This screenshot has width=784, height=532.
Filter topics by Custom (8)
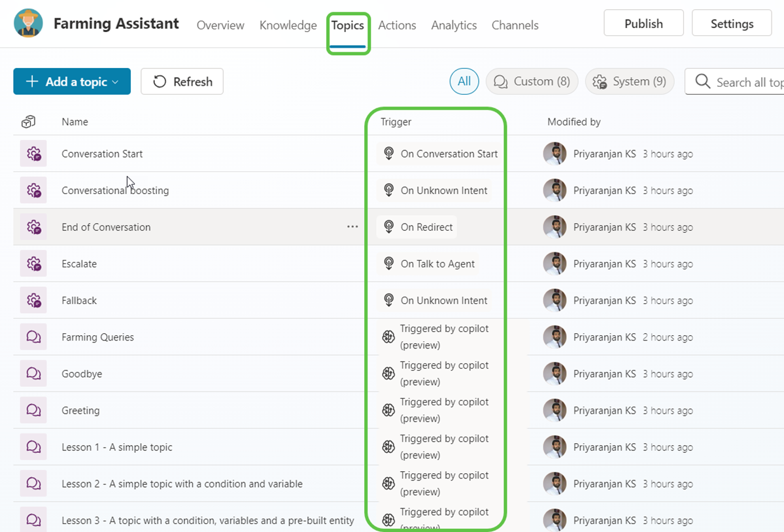click(x=532, y=82)
